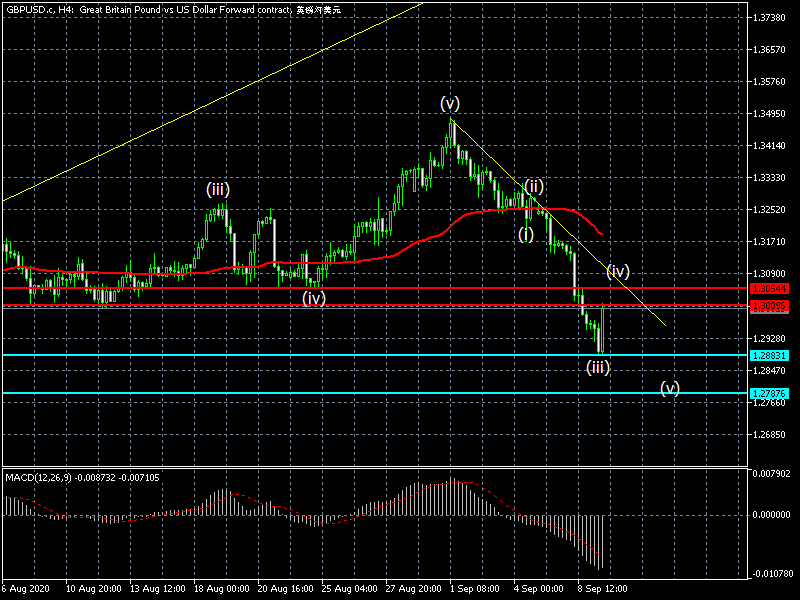Click the 1.37380 price scale value
The width and height of the screenshot is (800, 600).
772,19
